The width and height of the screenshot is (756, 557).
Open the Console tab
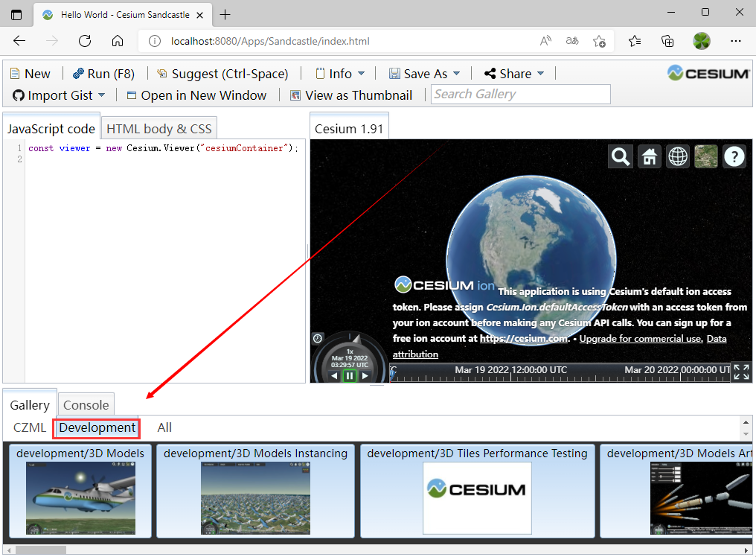click(x=86, y=405)
